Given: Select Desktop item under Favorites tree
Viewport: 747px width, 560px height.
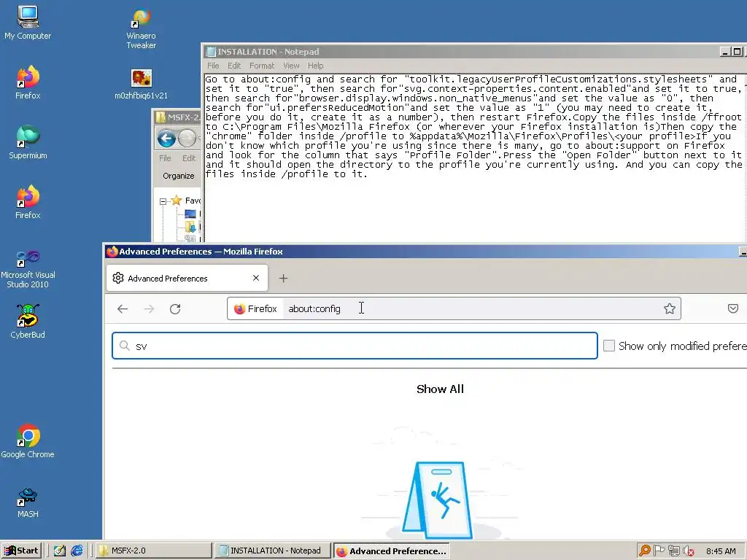Looking at the screenshot, I should (190, 214).
